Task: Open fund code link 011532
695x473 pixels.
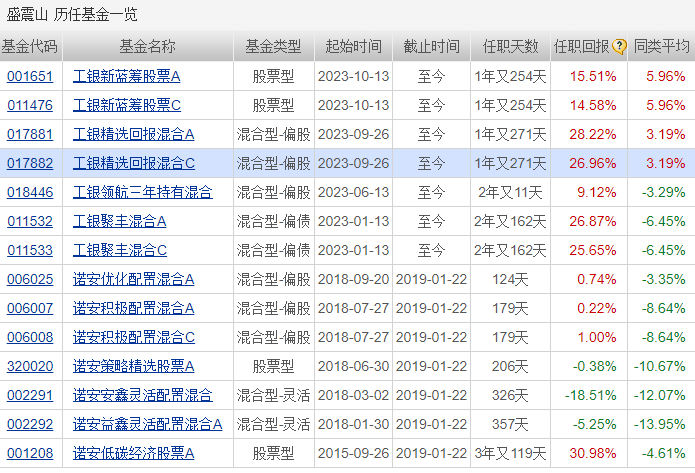Action: (30, 221)
